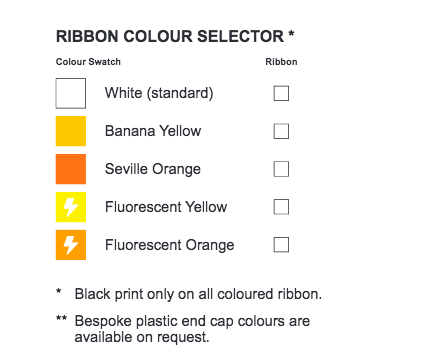This screenshot has height=364, width=435.
Task: Tick the Banana Yellow ribbon checkbox
Action: [281, 131]
